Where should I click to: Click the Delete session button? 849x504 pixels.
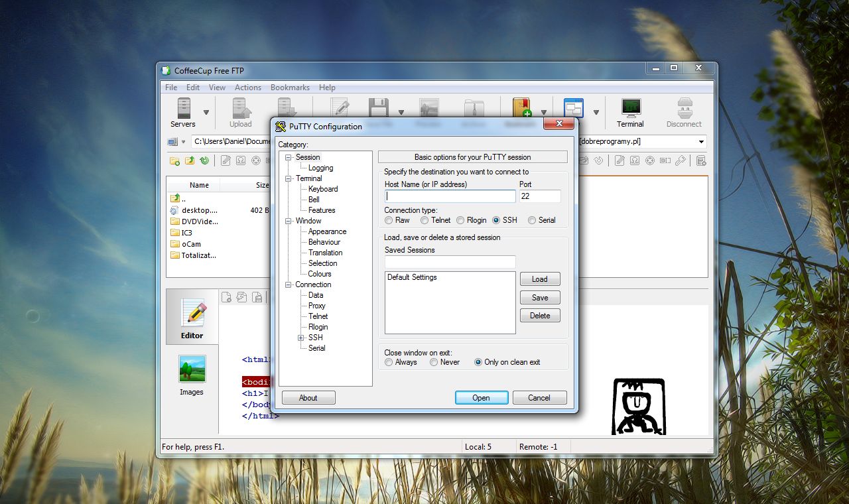coord(540,316)
